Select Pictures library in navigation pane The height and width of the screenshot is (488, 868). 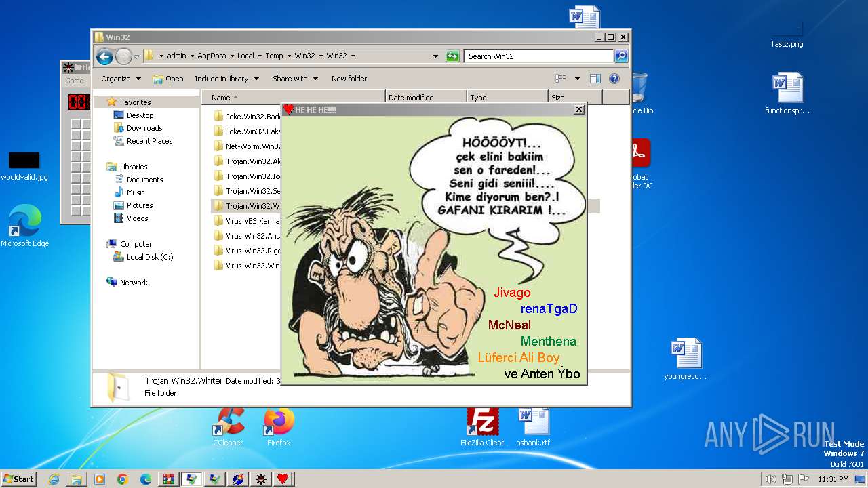[x=140, y=205]
